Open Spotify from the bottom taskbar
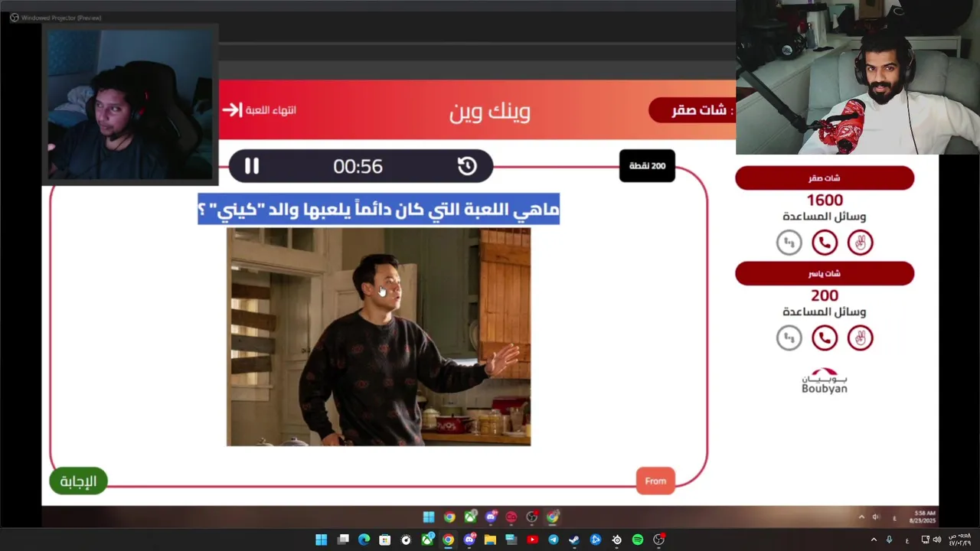Viewport: 980px width, 551px height. pyautogui.click(x=638, y=540)
